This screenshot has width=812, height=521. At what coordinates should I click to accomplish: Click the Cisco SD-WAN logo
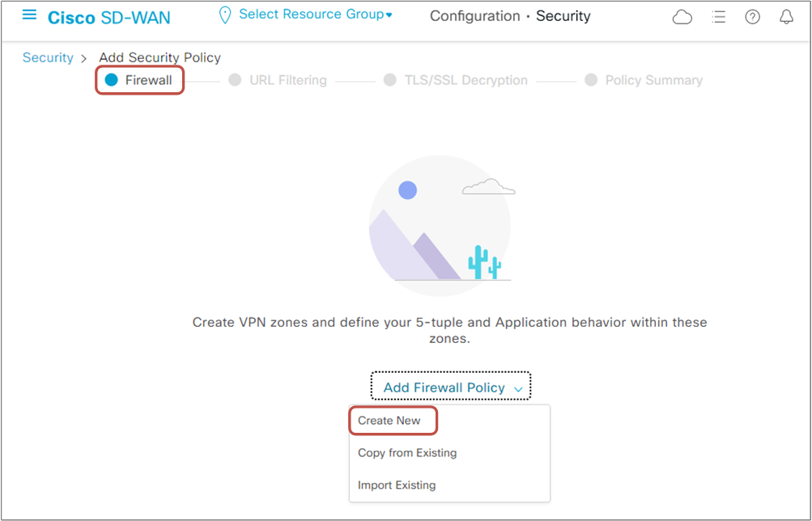[x=108, y=17]
